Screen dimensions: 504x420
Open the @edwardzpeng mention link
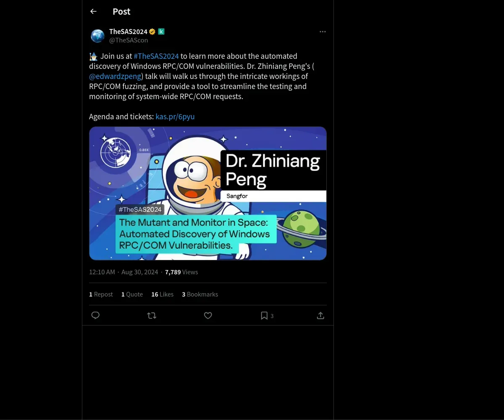(x=115, y=76)
